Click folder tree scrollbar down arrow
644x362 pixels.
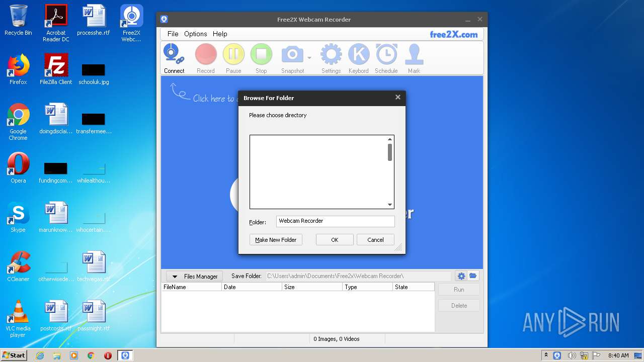coord(389,205)
